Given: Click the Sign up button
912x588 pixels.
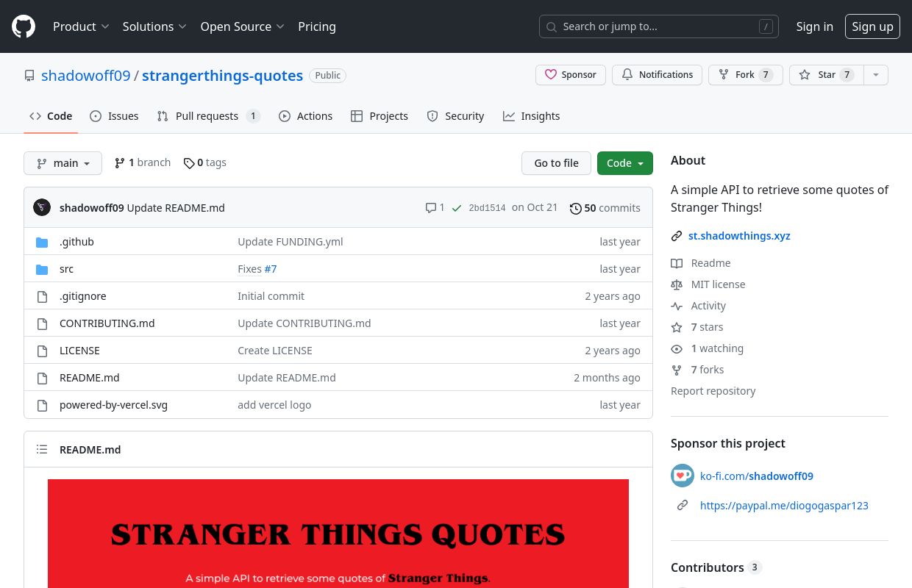Looking at the screenshot, I should click(x=872, y=26).
